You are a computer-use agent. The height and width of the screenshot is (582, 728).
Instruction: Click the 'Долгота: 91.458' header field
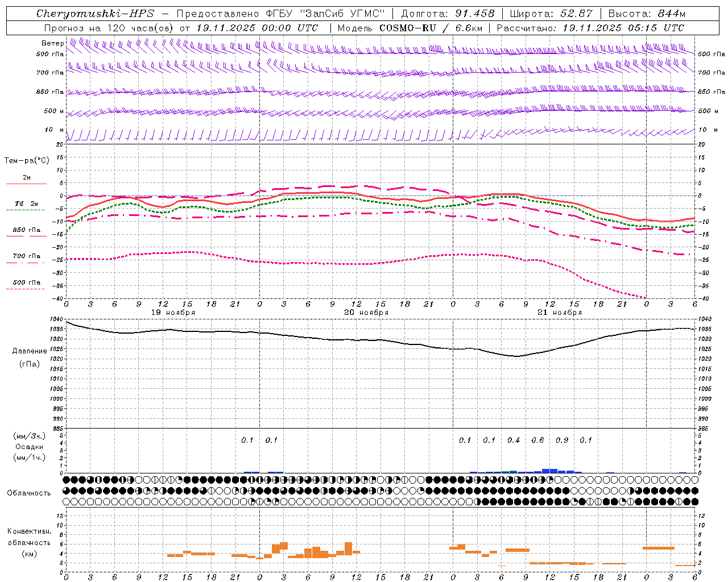(448, 14)
